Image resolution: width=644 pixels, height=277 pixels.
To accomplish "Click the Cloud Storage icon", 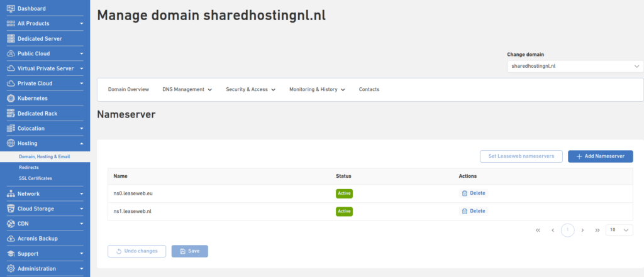I will (x=11, y=209).
